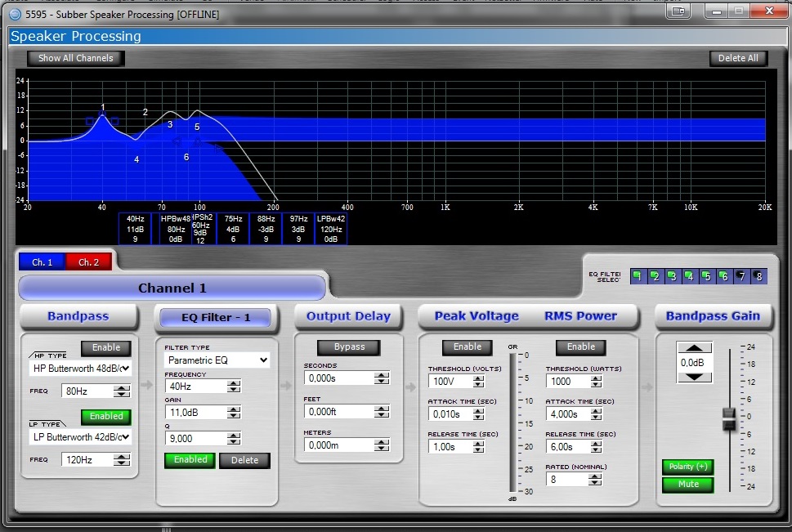Viewport: 792px width, 532px height.
Task: Open the Filter Type Parametric EQ dropdown
Action: (x=217, y=360)
